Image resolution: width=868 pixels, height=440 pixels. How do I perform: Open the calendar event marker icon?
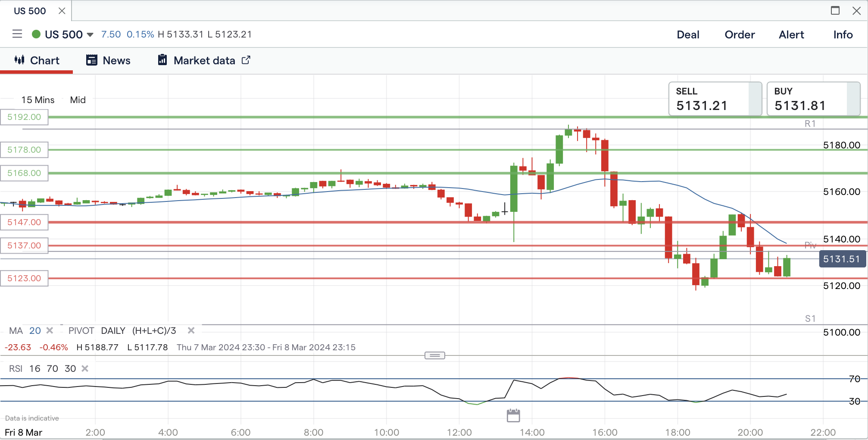click(513, 415)
